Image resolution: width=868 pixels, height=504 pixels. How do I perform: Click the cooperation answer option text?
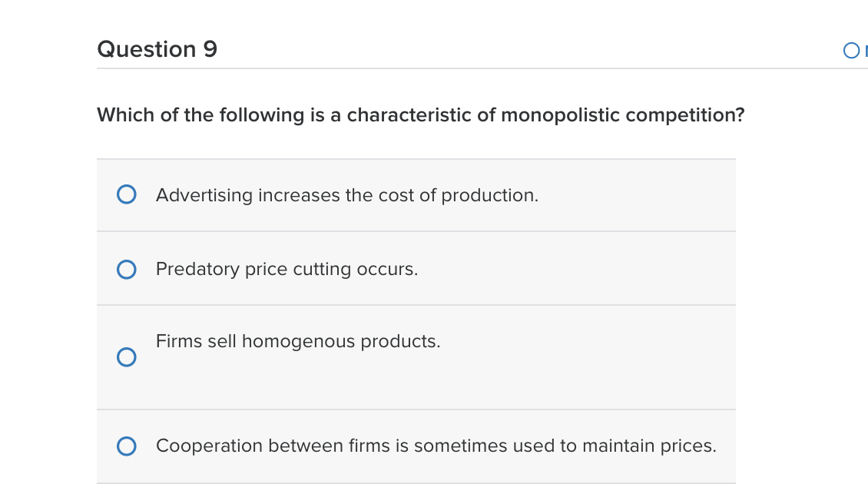[436, 445]
